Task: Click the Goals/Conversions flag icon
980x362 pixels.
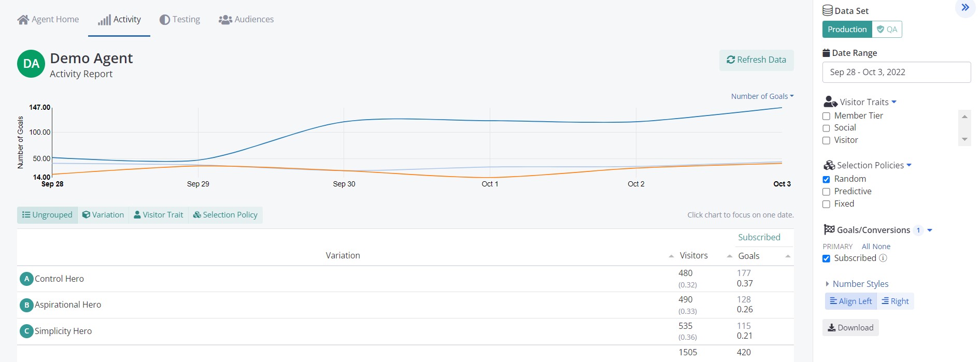Action: [829, 229]
